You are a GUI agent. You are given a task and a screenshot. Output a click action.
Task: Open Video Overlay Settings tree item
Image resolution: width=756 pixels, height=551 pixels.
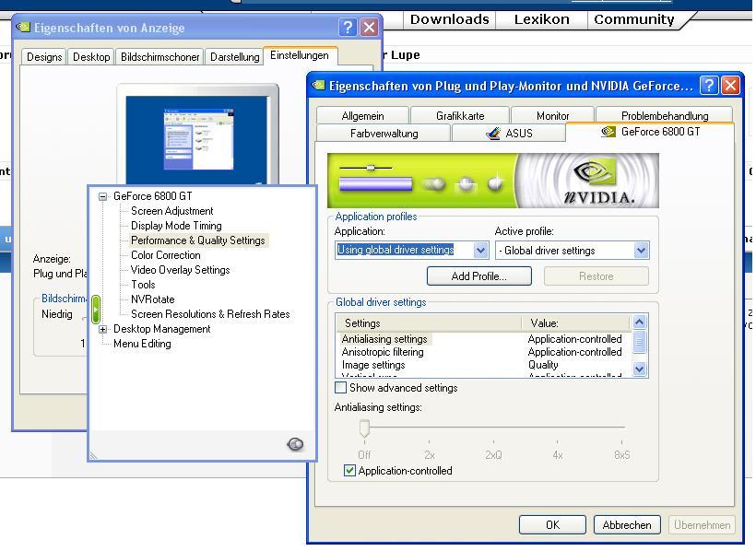181,270
